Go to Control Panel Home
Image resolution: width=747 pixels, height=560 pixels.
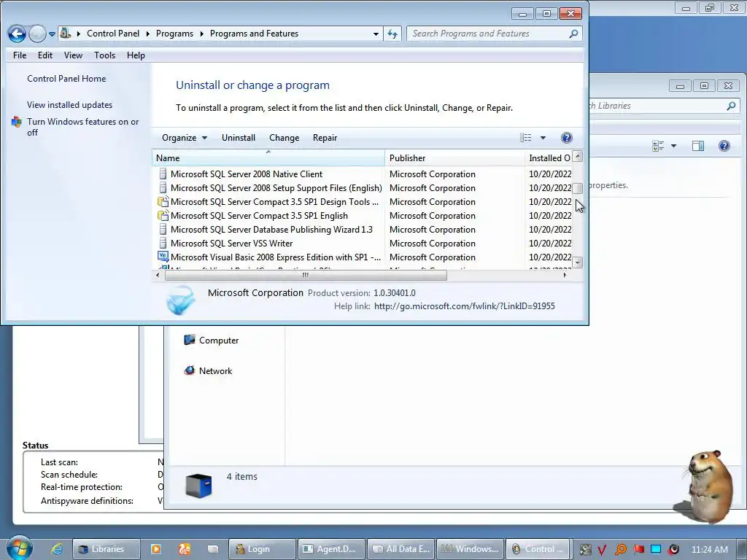coord(66,79)
